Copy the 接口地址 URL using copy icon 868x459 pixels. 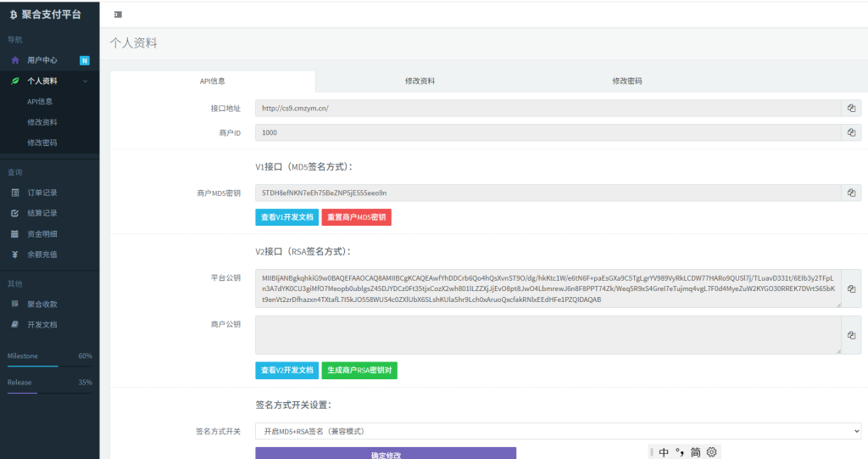point(851,109)
